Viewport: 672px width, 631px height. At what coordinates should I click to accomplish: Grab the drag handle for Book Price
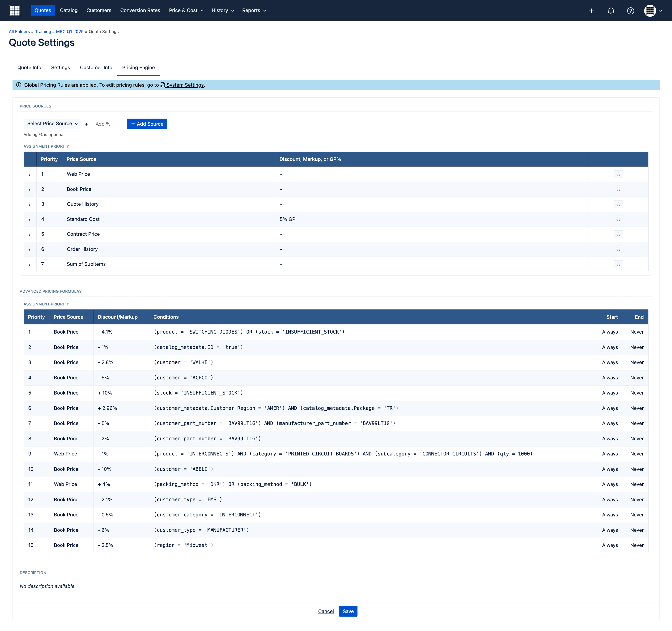tap(30, 189)
